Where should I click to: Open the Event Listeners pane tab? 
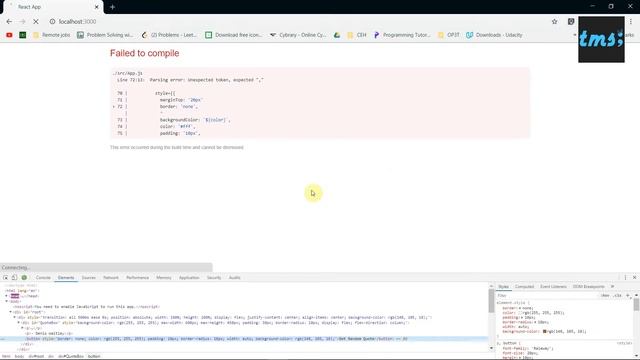(x=553, y=287)
